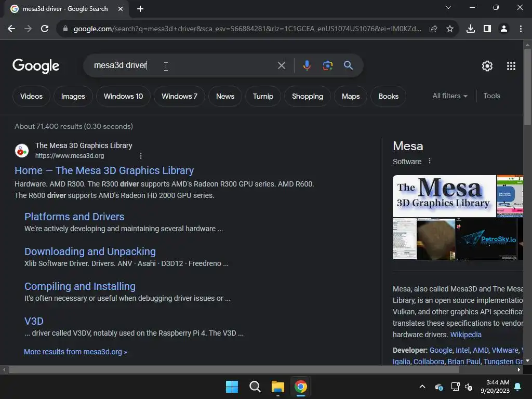Image resolution: width=532 pixels, height=399 pixels.
Task: Reload the current page
Action: coord(45,29)
